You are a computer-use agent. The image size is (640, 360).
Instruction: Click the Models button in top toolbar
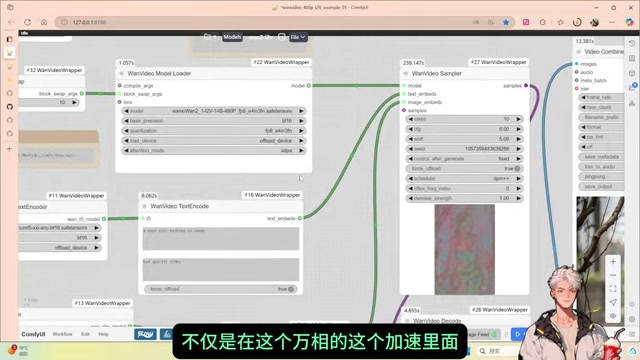coord(232,37)
